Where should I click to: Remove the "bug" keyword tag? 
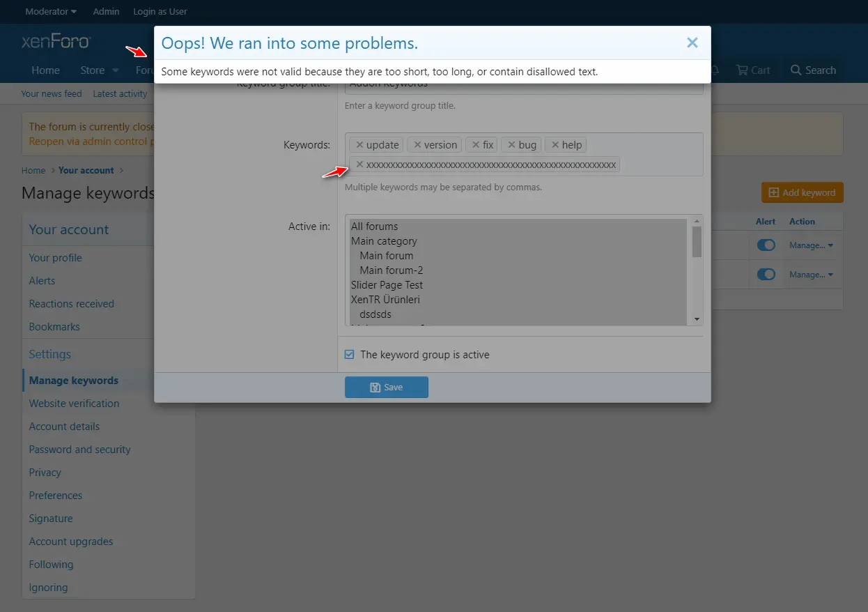(x=511, y=145)
